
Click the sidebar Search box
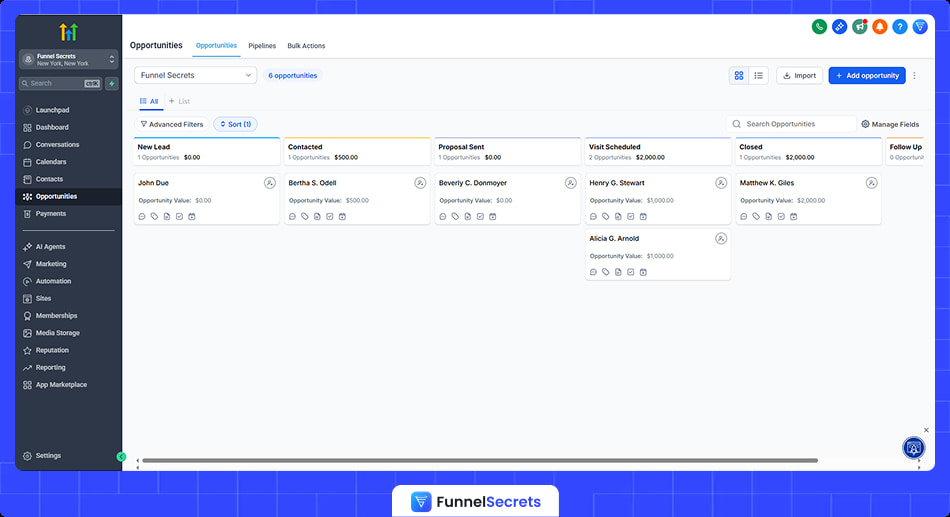(60, 84)
